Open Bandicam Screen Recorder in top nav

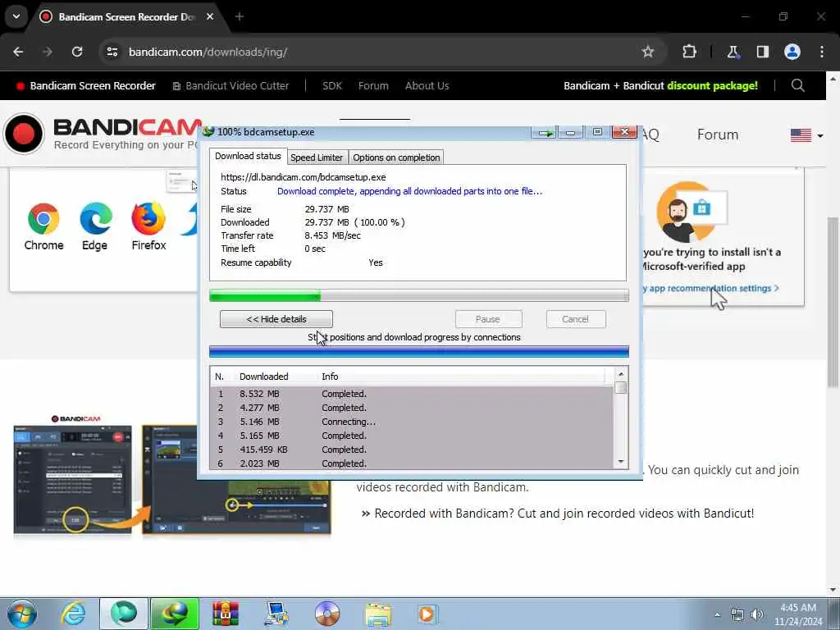[85, 85]
